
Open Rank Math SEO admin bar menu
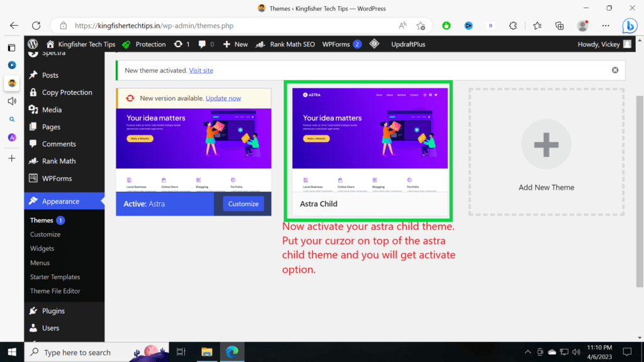click(286, 44)
